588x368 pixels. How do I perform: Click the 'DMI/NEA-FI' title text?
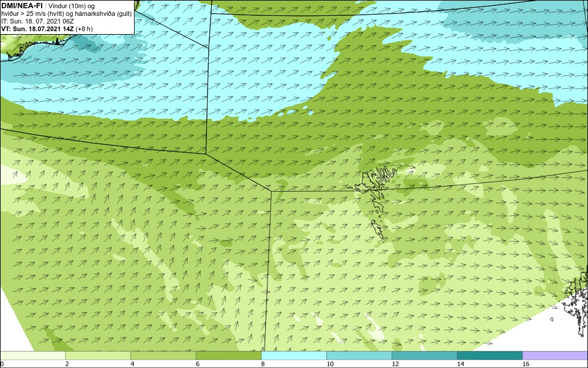(x=21, y=6)
